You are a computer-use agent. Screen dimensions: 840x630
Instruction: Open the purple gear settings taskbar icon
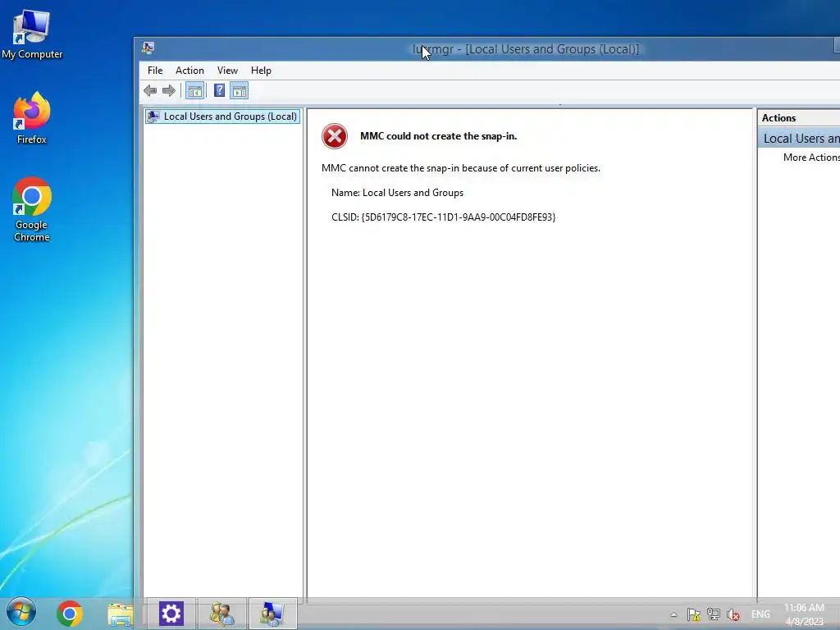point(171,614)
